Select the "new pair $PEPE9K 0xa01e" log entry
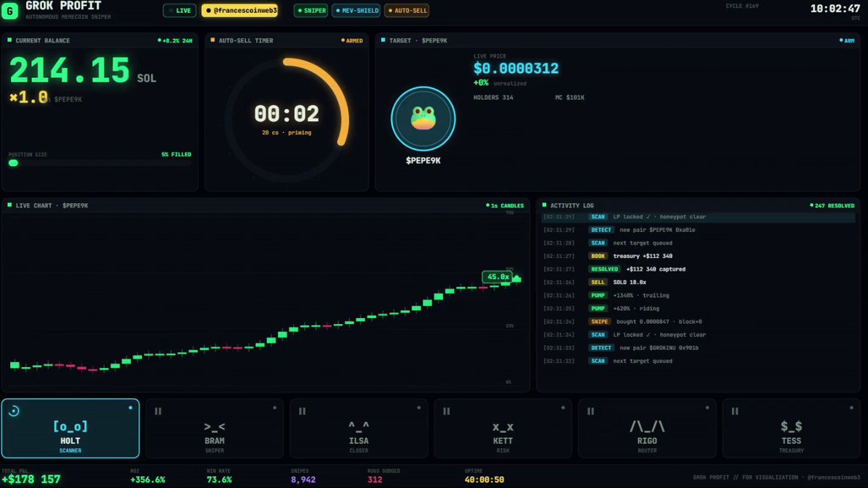The image size is (868, 488). pos(699,230)
